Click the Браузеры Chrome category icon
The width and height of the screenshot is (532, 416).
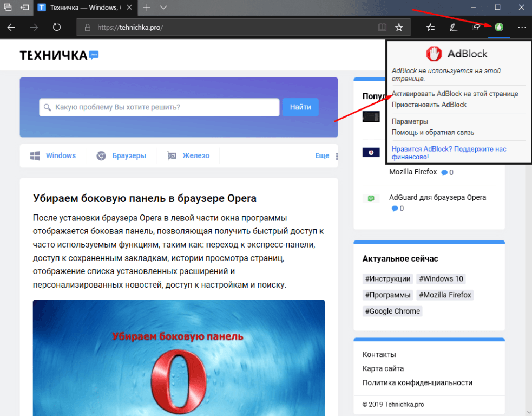(101, 156)
